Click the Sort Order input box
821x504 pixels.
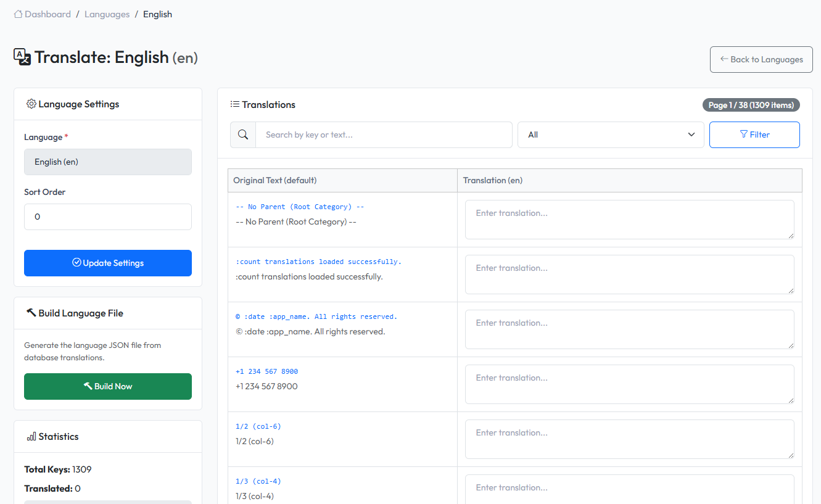[107, 217]
